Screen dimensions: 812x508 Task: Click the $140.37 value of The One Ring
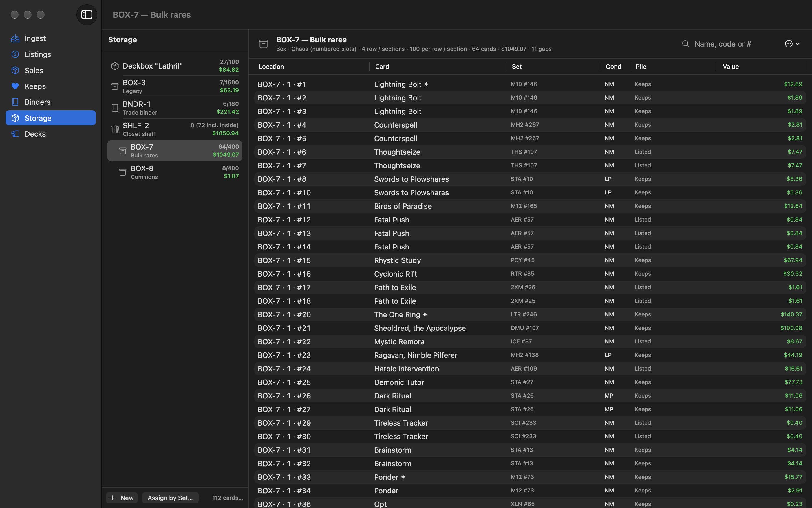click(791, 314)
